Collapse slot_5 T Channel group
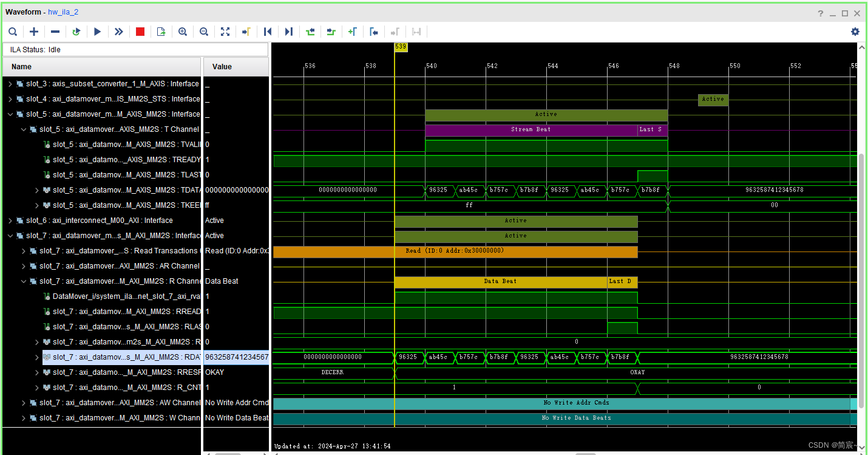 pos(24,129)
